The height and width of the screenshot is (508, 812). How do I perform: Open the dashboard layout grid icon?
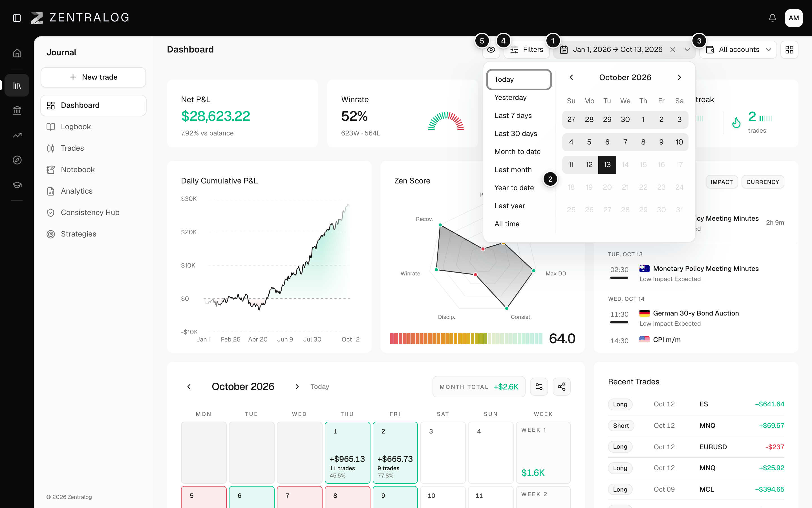point(789,50)
